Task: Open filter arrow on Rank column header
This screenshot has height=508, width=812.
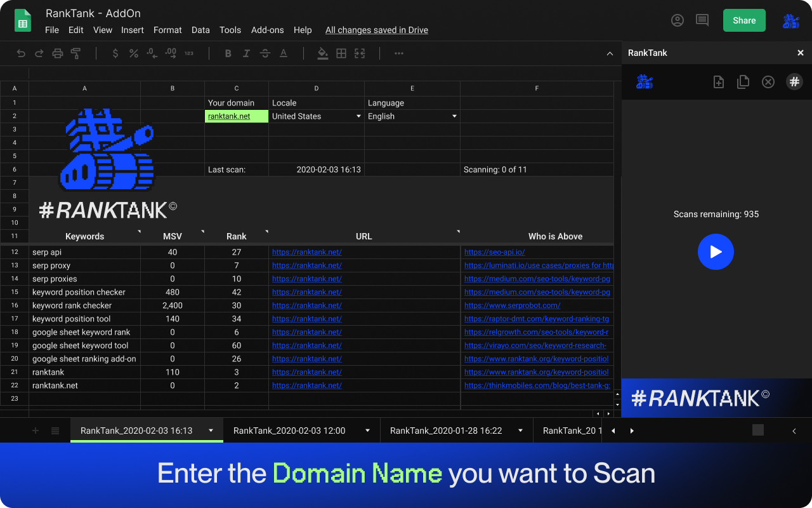Action: [266, 232]
